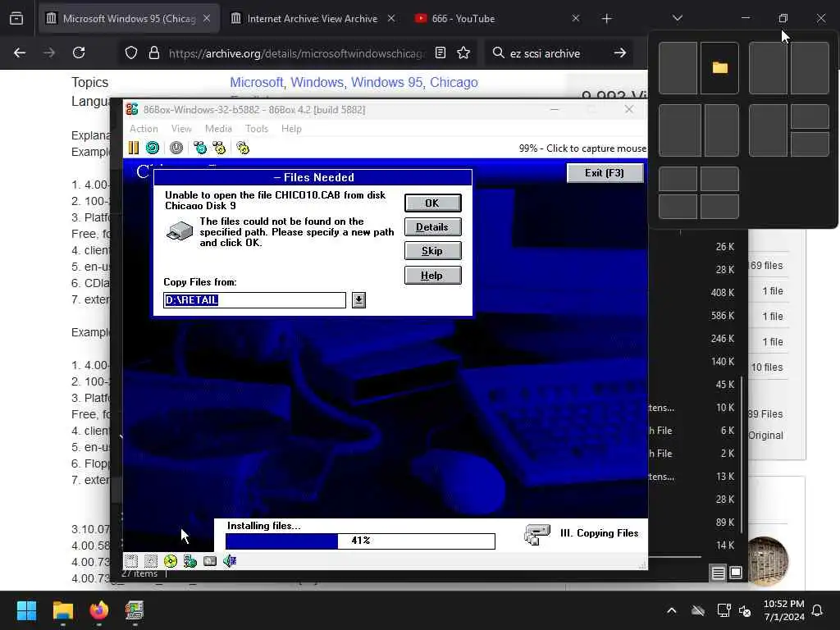The image size is (840, 630).
Task: Click the 408 K file size entry
Action: coord(723,293)
